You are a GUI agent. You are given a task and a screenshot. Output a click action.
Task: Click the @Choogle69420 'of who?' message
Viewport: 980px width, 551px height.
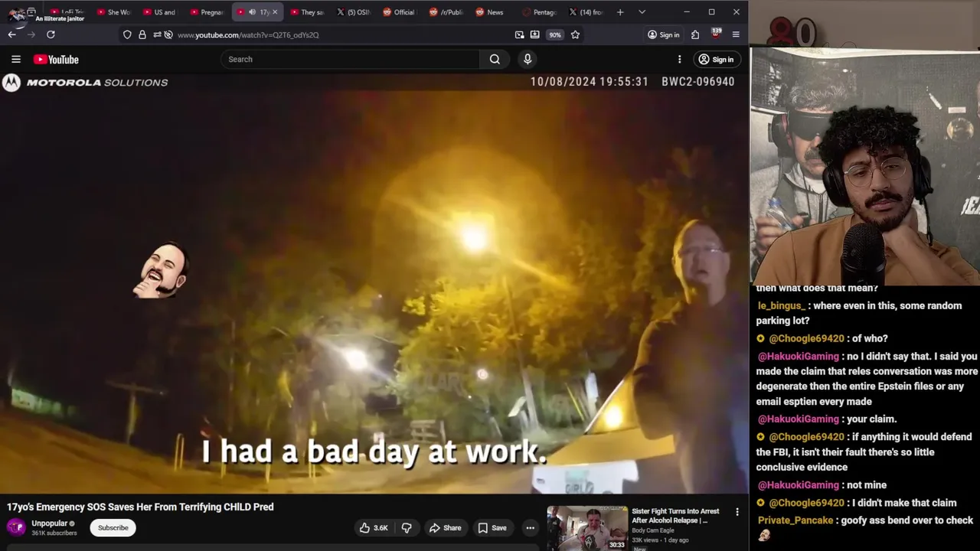822,338
